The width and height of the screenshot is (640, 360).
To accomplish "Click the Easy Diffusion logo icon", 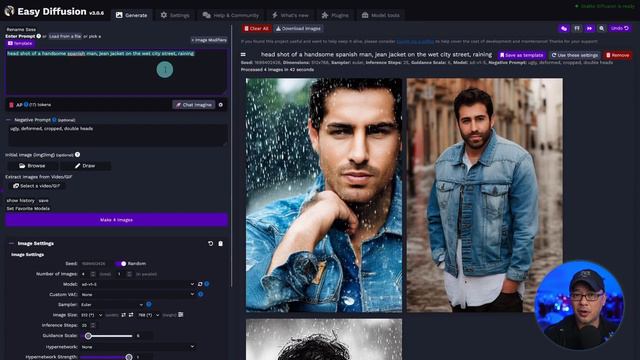I will coord(9,11).
